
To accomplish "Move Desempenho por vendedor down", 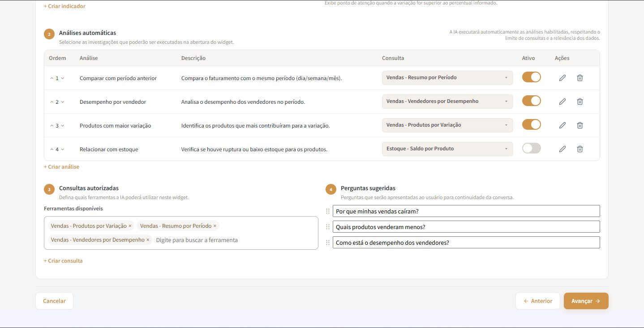I will pyautogui.click(x=63, y=102).
